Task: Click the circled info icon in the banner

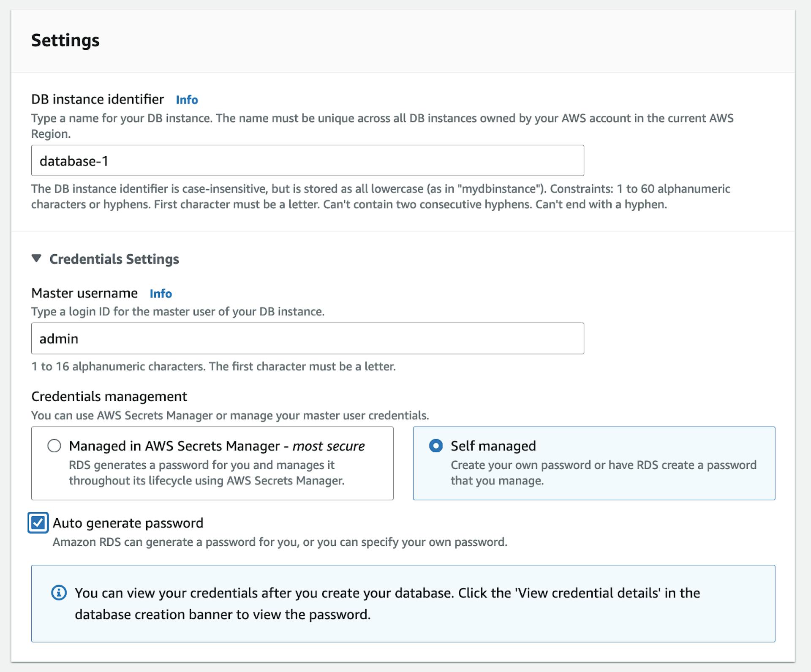Action: click(59, 593)
